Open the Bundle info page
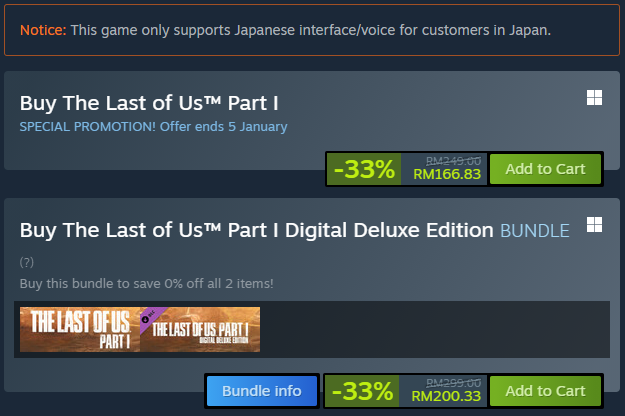Screen dimensions: 625x416 click(262, 390)
